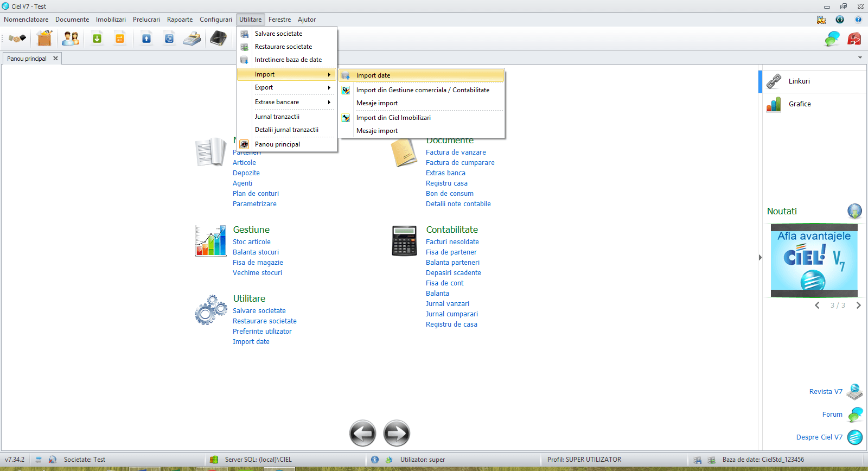Expand the Export submenu
This screenshot has height=471, width=868.
[286, 87]
